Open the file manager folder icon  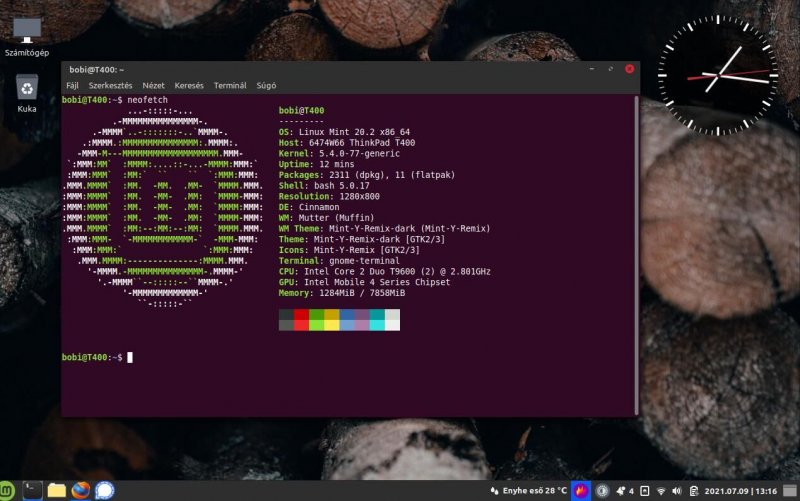pos(57,490)
